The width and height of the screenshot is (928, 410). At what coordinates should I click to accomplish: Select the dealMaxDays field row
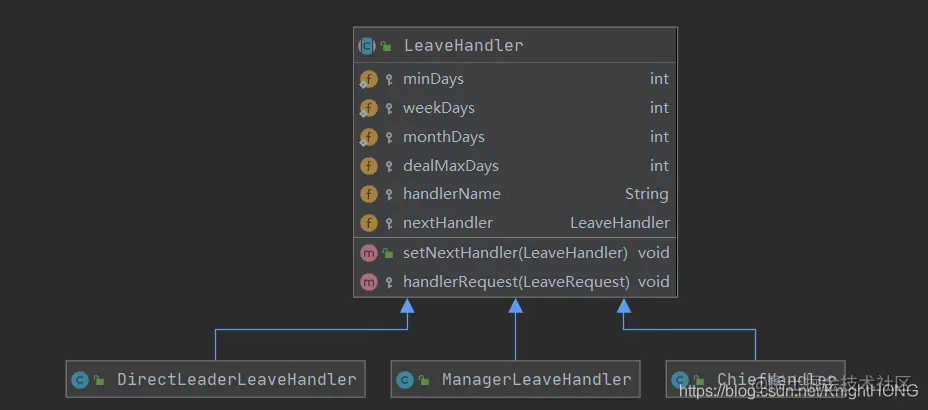[x=515, y=166]
